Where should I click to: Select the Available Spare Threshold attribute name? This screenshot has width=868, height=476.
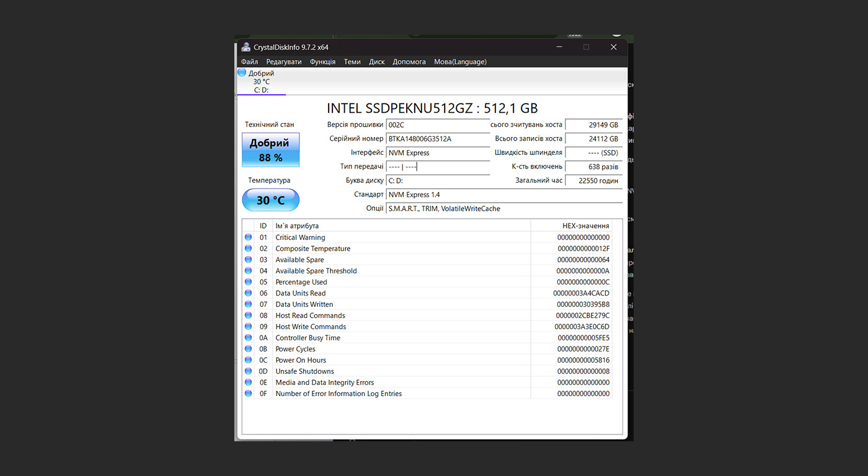(x=316, y=271)
